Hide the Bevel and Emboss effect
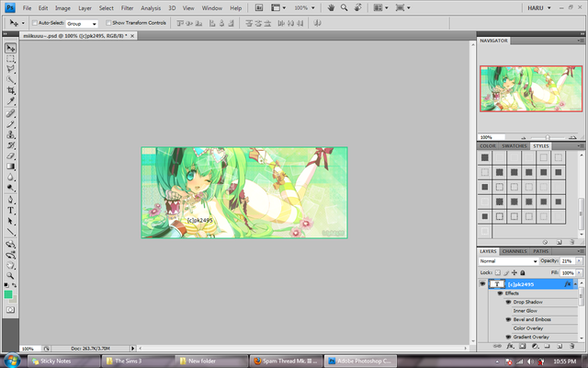This screenshot has height=368, width=588. (508, 319)
